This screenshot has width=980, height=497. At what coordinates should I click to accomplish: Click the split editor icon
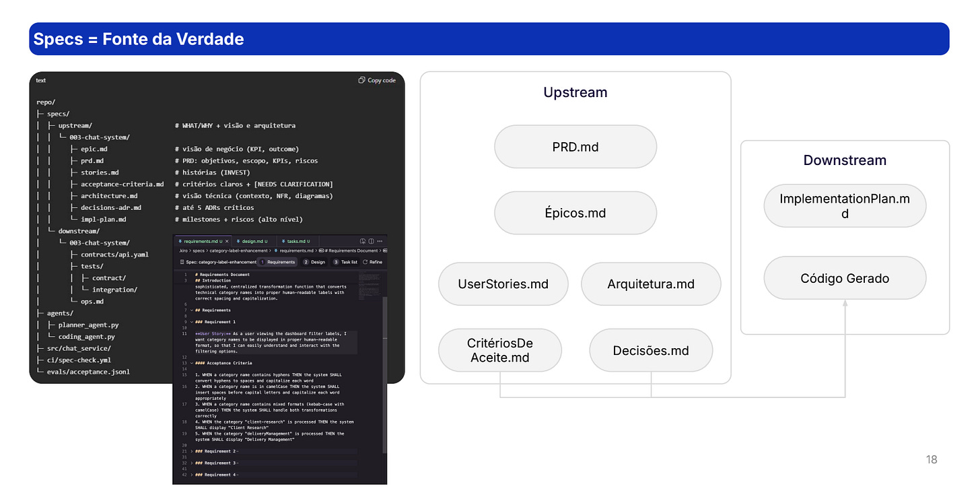tap(371, 241)
